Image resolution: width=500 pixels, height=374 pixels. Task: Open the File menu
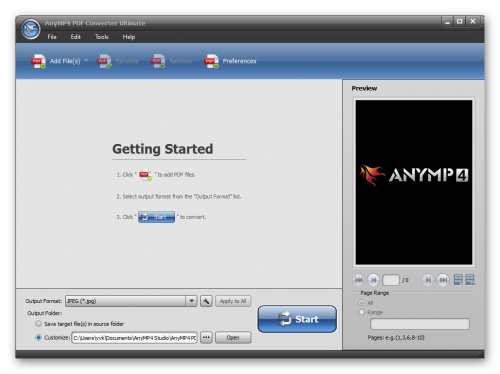(52, 37)
